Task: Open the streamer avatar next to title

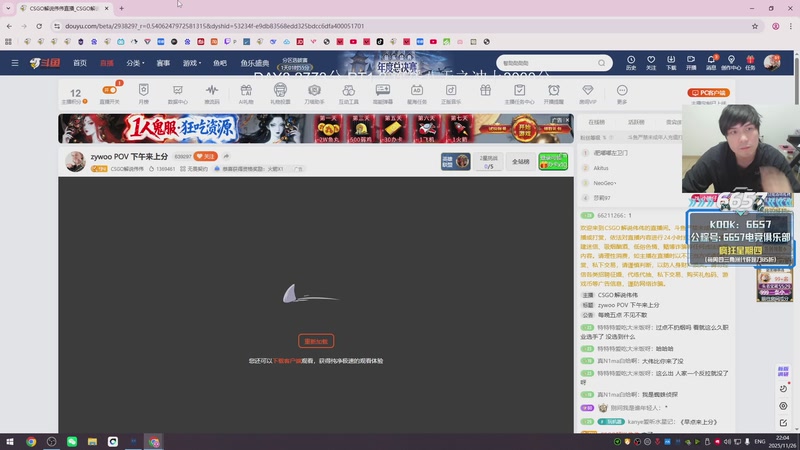Action: point(75,161)
